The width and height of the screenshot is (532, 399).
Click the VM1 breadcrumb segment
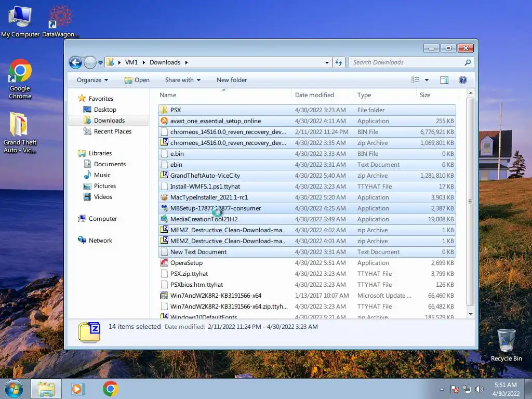[131, 62]
